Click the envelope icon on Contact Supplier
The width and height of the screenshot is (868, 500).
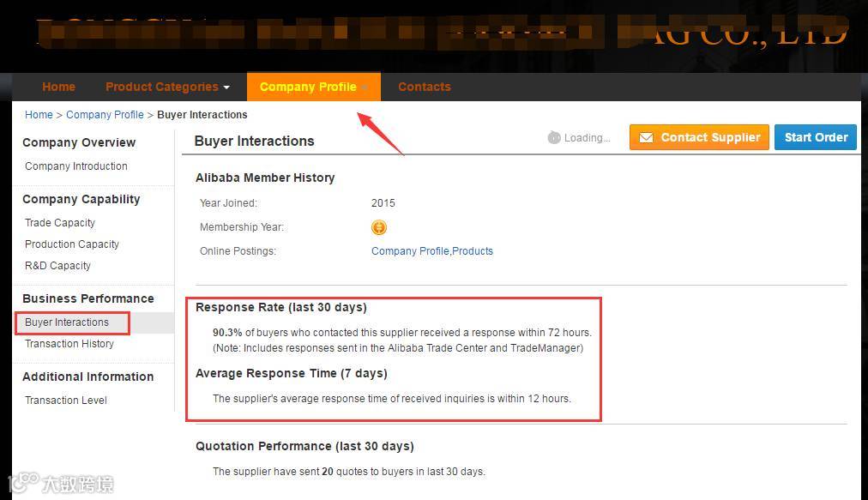coord(646,137)
